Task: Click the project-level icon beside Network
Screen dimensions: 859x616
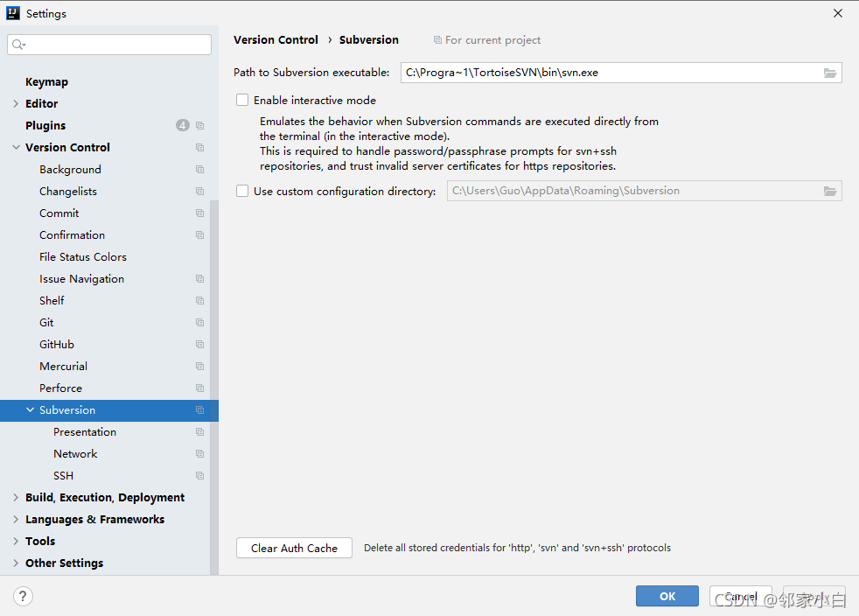Action: pos(200,454)
